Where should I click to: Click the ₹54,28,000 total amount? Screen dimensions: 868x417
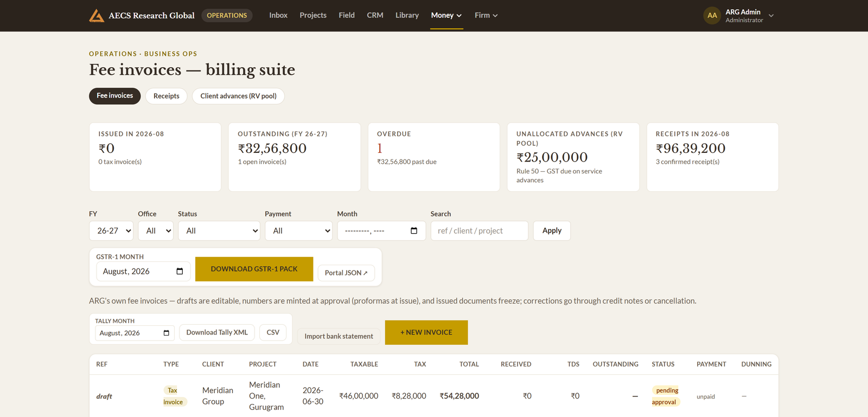459,396
